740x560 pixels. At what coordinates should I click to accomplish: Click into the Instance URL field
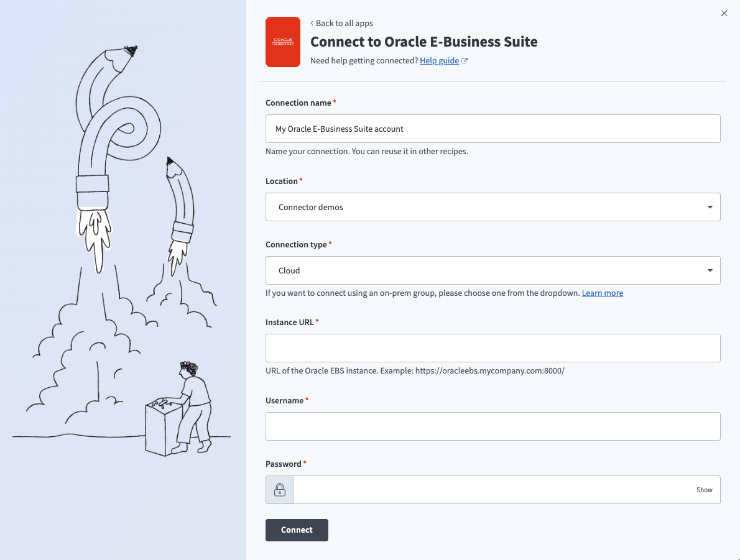point(493,348)
